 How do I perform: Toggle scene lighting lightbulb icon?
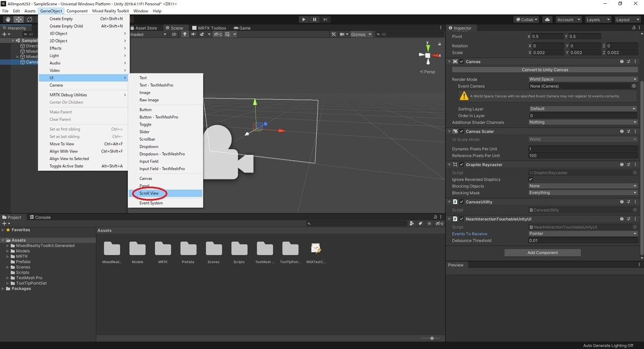(x=185, y=34)
